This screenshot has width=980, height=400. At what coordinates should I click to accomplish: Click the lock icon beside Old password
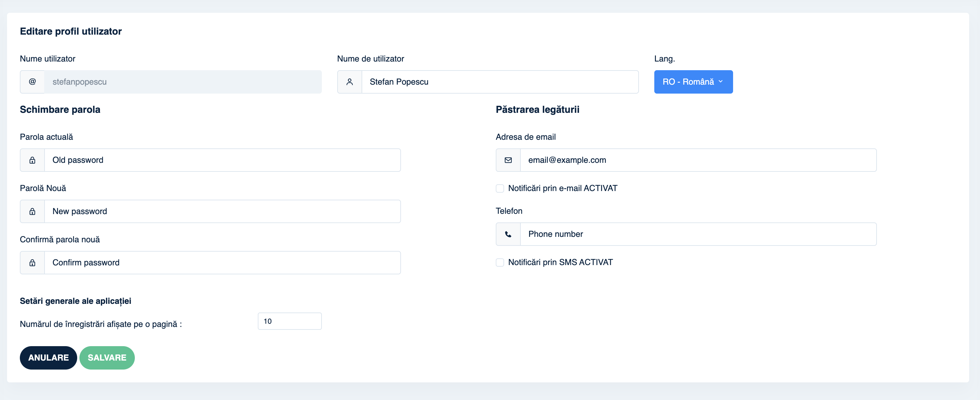pyautogui.click(x=32, y=160)
